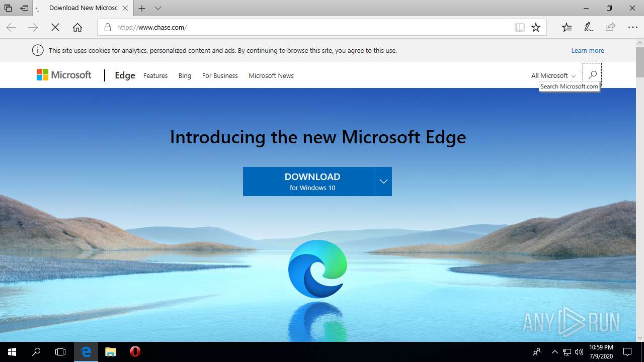
Task: Open clock showing 10:59 PM
Action: (x=601, y=352)
